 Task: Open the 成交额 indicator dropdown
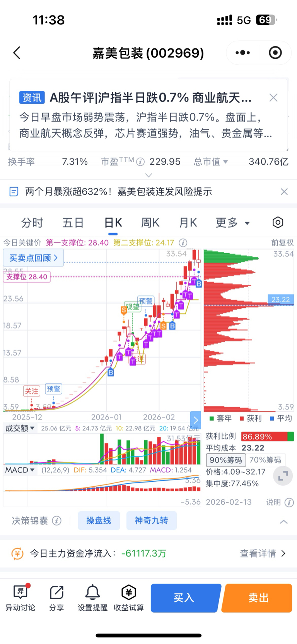tap(20, 428)
